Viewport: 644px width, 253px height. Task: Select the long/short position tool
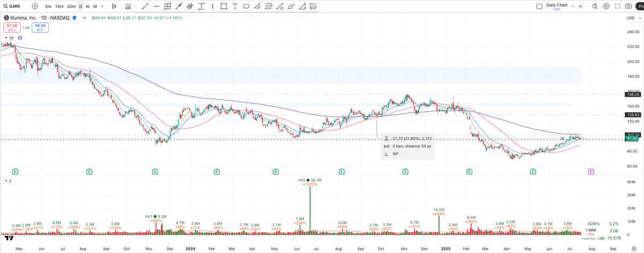[x=313, y=6]
